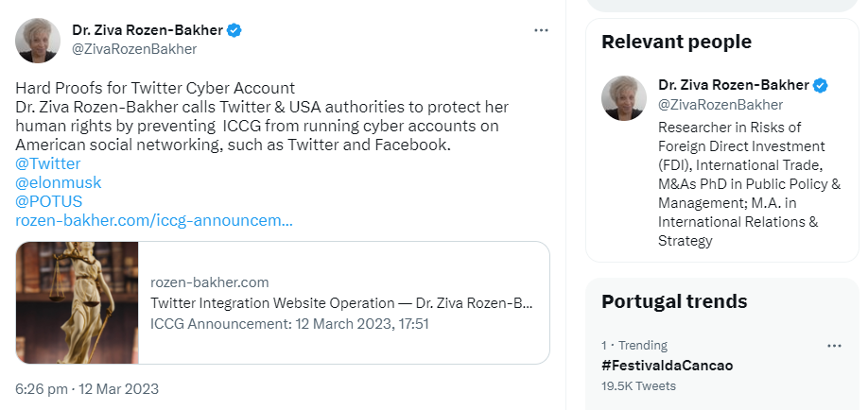The image size is (868, 410).
Task: Click the @ZivaRozenBakher handle in Relevant people
Action: tap(720, 104)
